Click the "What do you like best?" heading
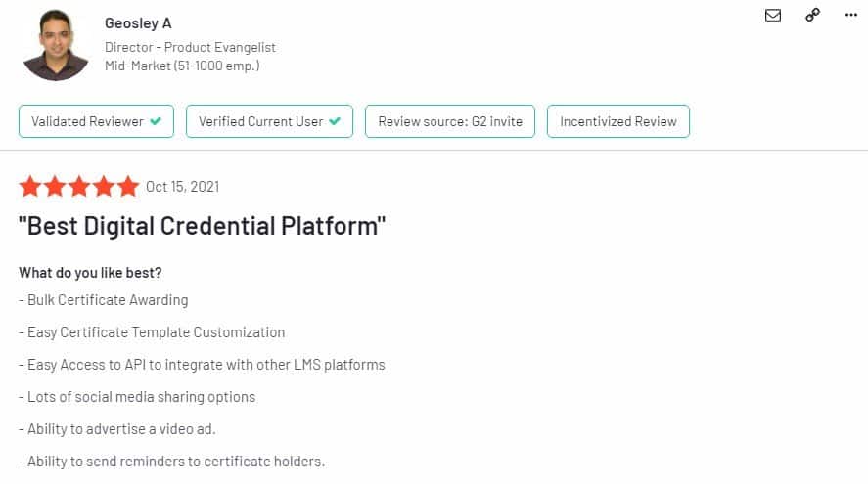Screen dimensions: 868x484 pos(90,273)
